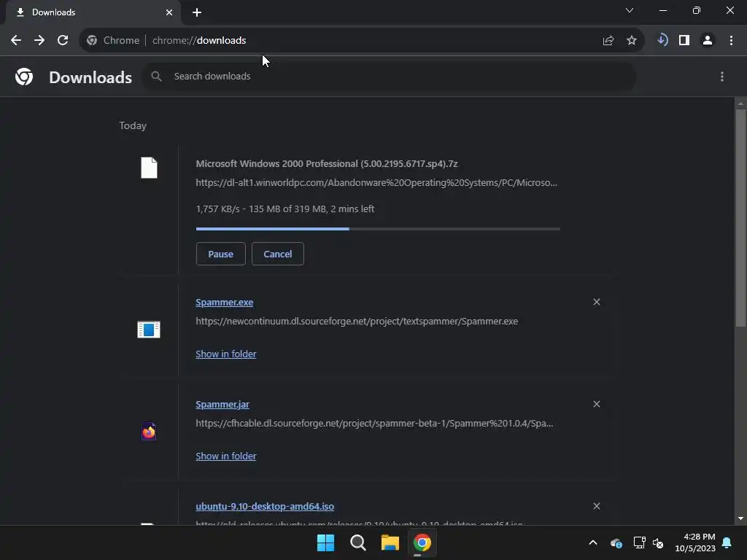Go back using the browser back arrow
The image size is (747, 560).
point(16,41)
